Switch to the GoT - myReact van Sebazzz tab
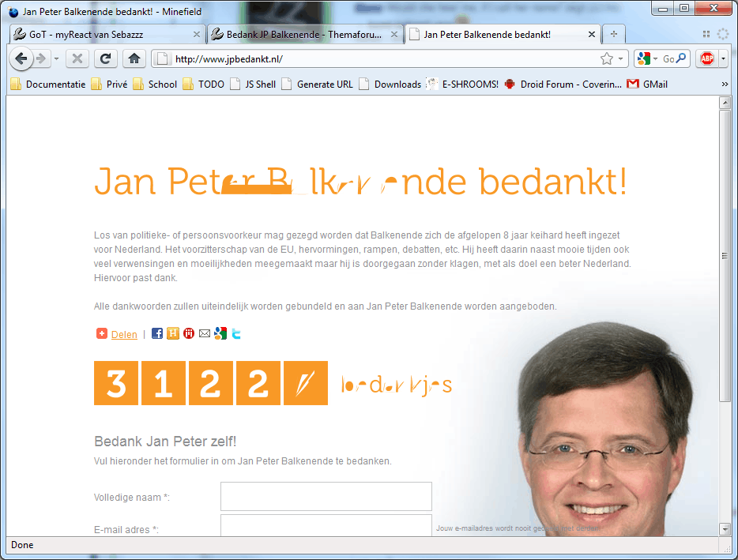 tap(107, 34)
